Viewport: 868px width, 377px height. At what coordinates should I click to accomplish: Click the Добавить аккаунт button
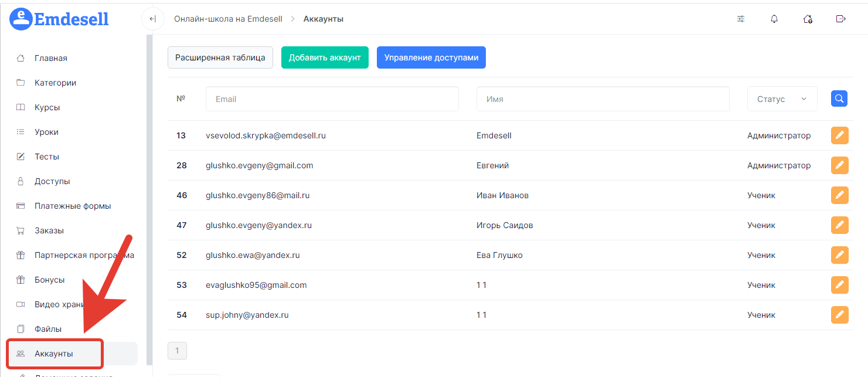point(325,57)
